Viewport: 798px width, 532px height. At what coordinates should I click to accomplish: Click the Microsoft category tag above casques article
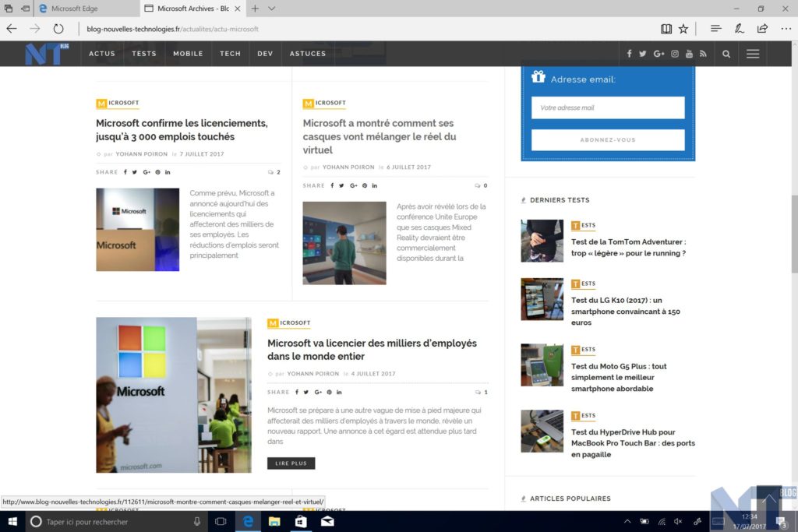point(324,104)
